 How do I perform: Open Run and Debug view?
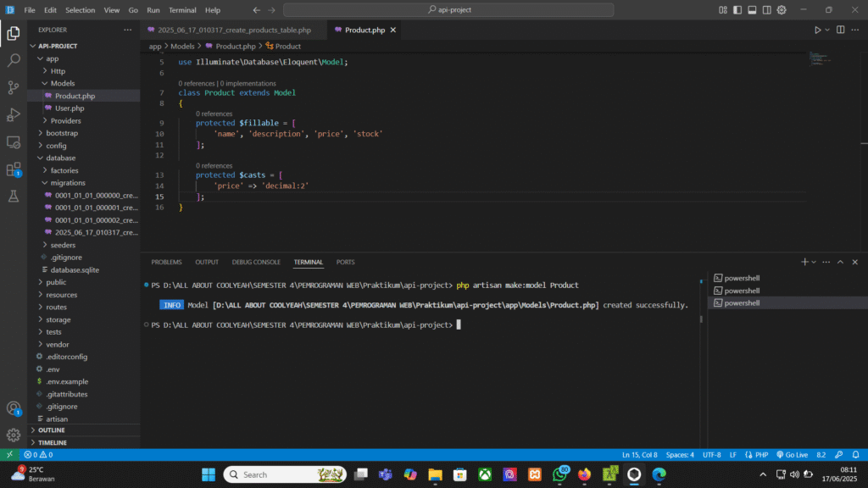(14, 115)
